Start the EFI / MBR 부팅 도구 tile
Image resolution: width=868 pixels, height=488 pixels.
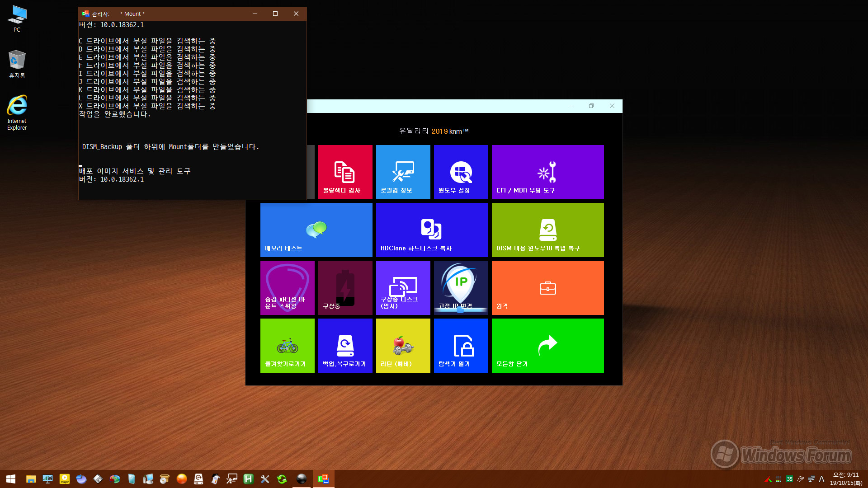tap(547, 172)
